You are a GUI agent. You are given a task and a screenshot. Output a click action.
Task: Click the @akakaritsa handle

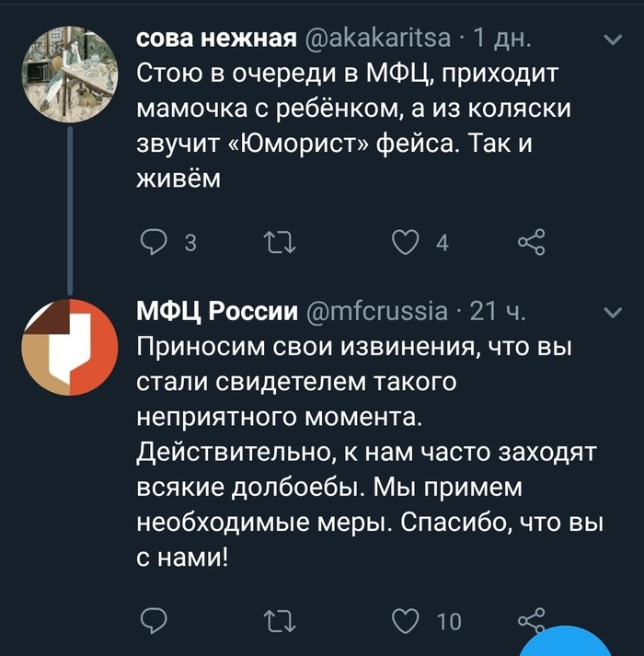[x=378, y=37]
